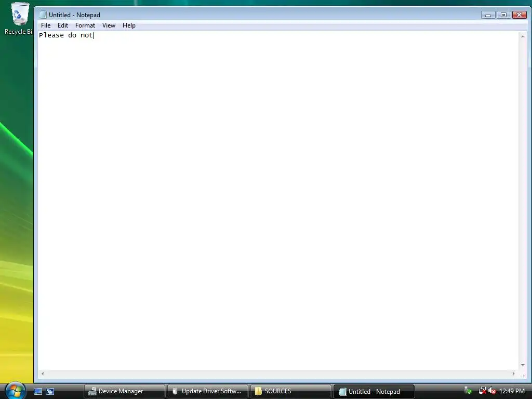Click the horizontal scrollbar left arrow
The height and width of the screenshot is (399, 532).
(43, 374)
